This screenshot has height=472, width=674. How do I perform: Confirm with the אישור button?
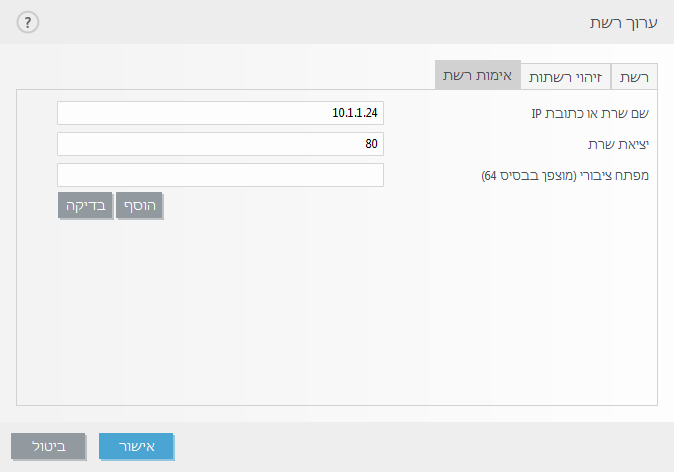136,447
